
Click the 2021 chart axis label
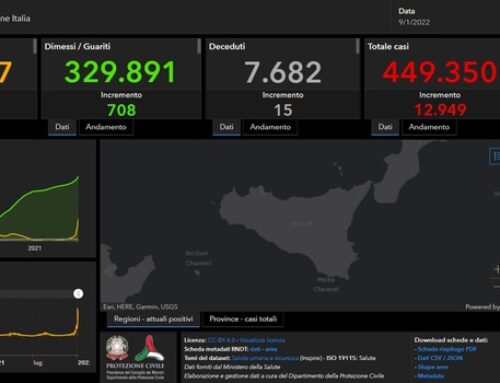click(35, 248)
